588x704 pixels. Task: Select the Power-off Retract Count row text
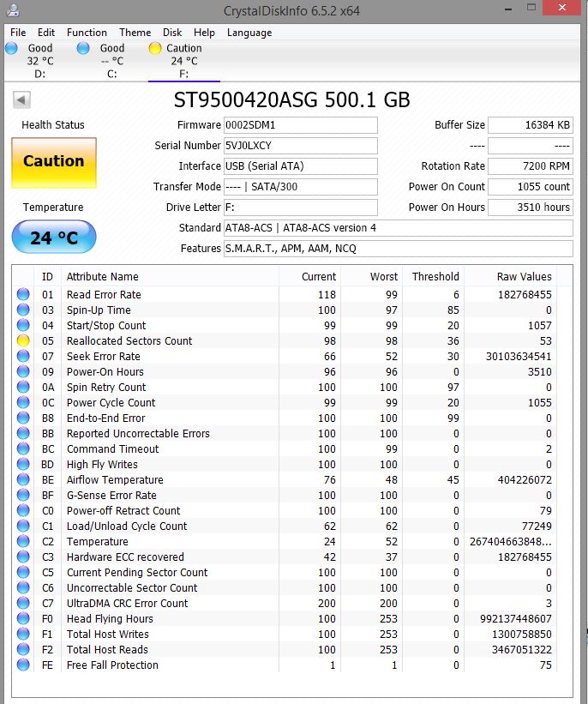pos(123,510)
